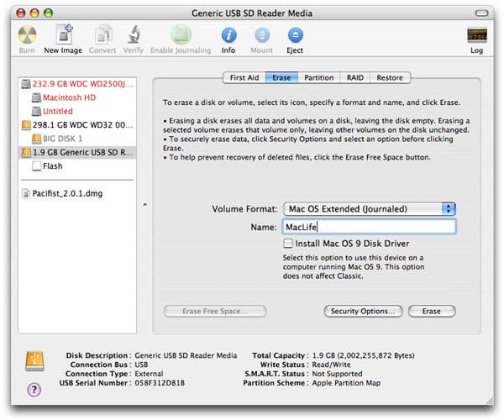Image resolution: width=504 pixels, height=420 pixels.
Task: Click the Erase button
Action: point(432,311)
